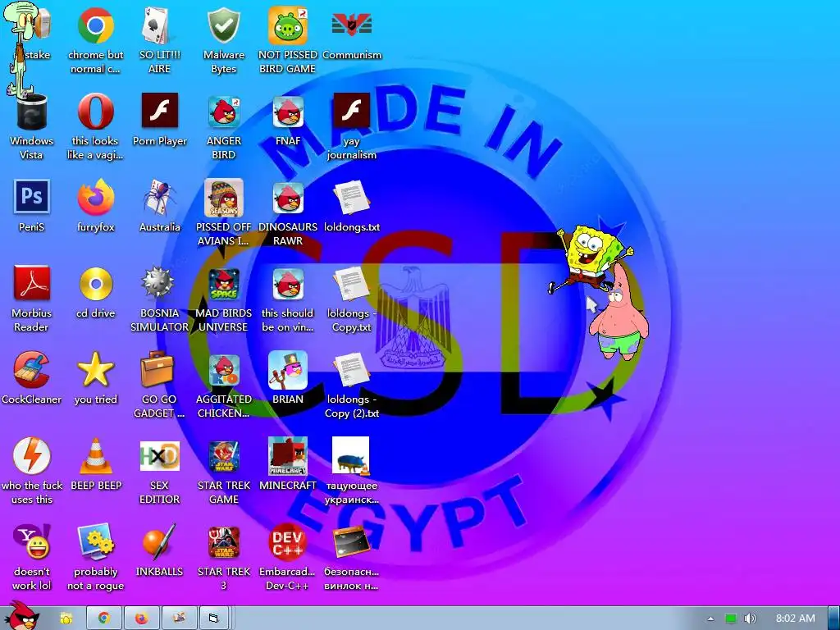
Task: Open the Yahoo icon labeled 'doesn't work lol'
Action: coord(33,541)
